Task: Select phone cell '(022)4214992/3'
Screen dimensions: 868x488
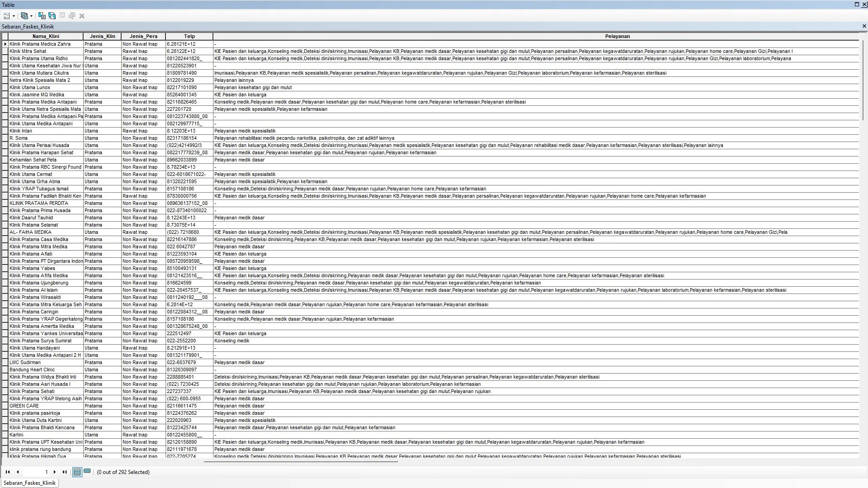Action: 190,145
